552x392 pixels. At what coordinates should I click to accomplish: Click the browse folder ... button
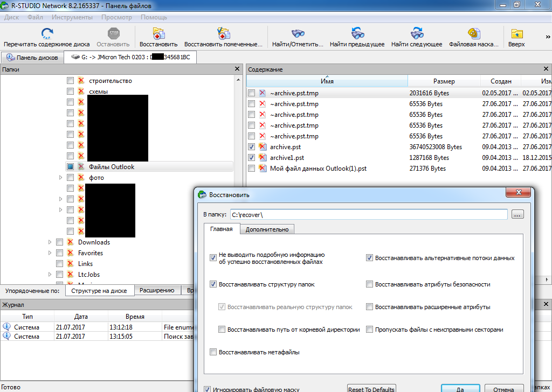[517, 214]
